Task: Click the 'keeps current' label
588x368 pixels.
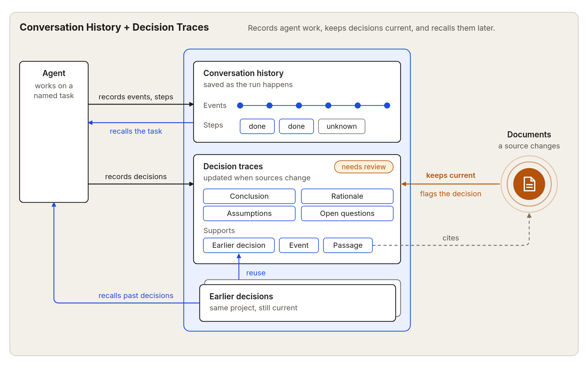Action: tap(451, 175)
